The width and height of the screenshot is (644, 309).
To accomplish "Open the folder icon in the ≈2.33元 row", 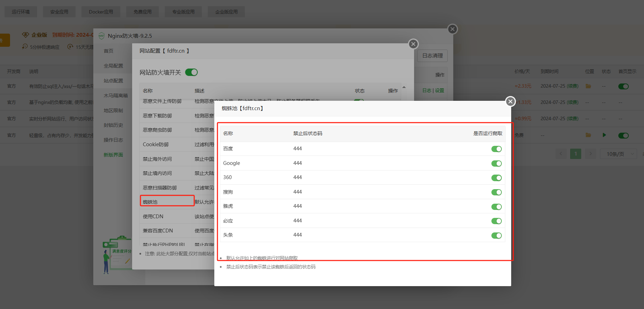I will pyautogui.click(x=588, y=86).
